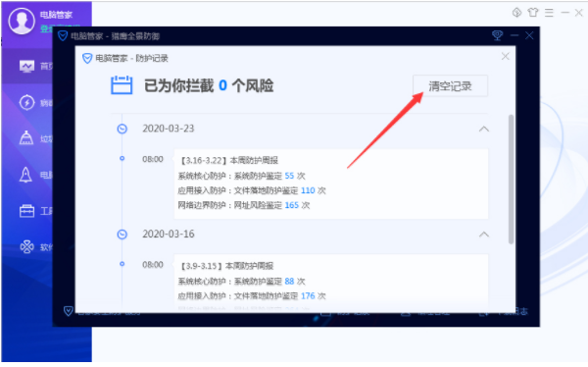Viewport: 588px width, 367px height.
Task: Click shield logo in 猎鹰全景防御 title bar
Action: (63, 36)
